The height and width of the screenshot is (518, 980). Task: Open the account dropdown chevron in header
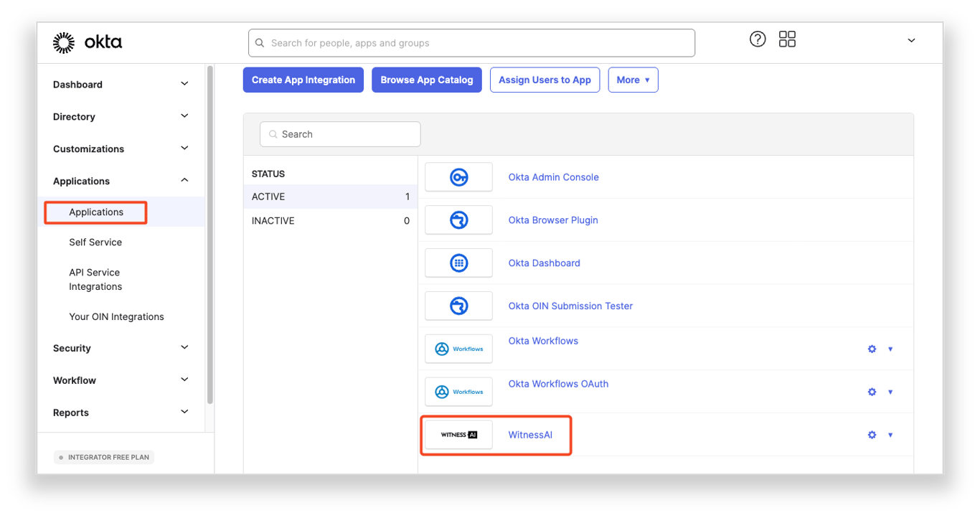tap(911, 40)
